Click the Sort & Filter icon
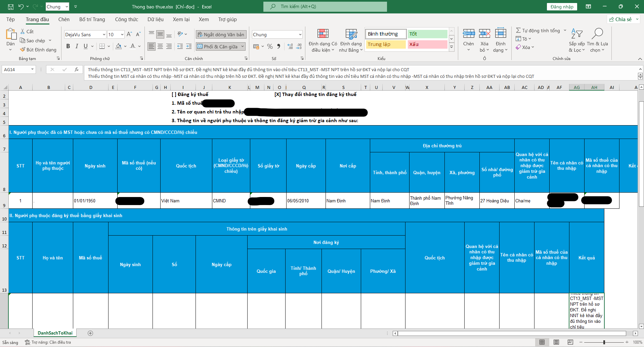The width and height of the screenshot is (644, 347). pyautogui.click(x=576, y=34)
